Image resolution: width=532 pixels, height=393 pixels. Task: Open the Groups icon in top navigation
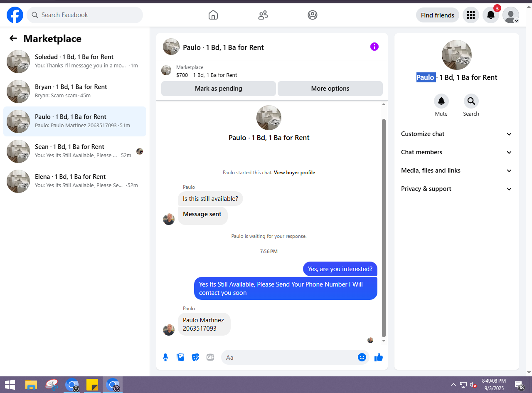pyautogui.click(x=313, y=15)
